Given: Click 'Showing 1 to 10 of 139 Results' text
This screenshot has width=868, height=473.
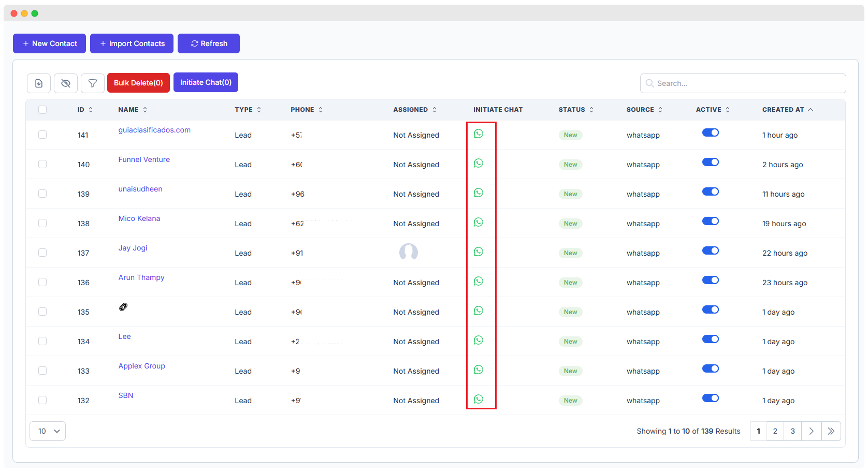Looking at the screenshot, I should point(688,431).
